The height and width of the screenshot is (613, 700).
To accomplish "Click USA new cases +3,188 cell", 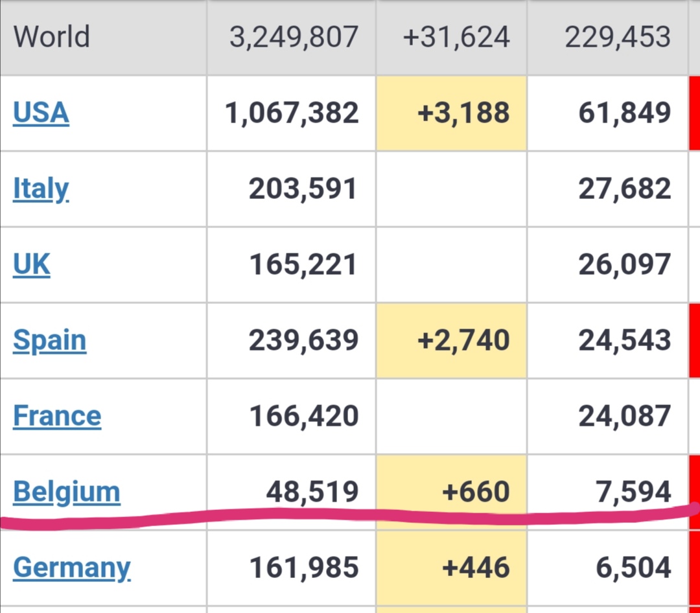I will pos(463,113).
